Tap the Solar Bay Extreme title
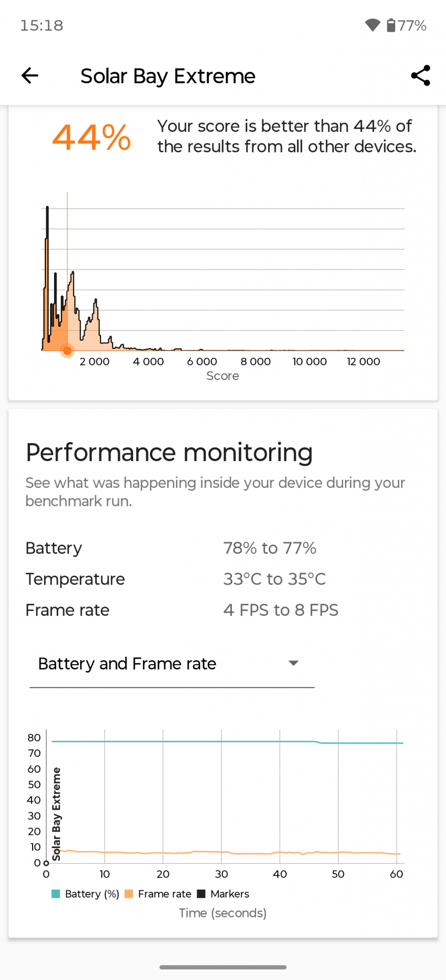 (x=168, y=76)
